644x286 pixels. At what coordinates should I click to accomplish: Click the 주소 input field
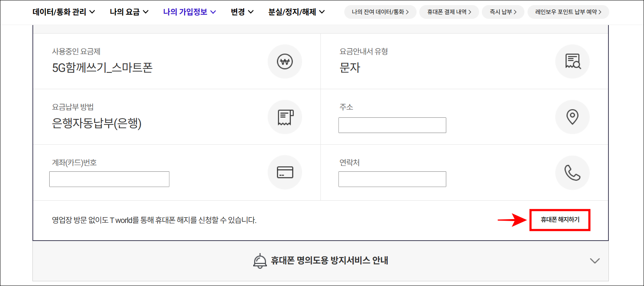392,125
